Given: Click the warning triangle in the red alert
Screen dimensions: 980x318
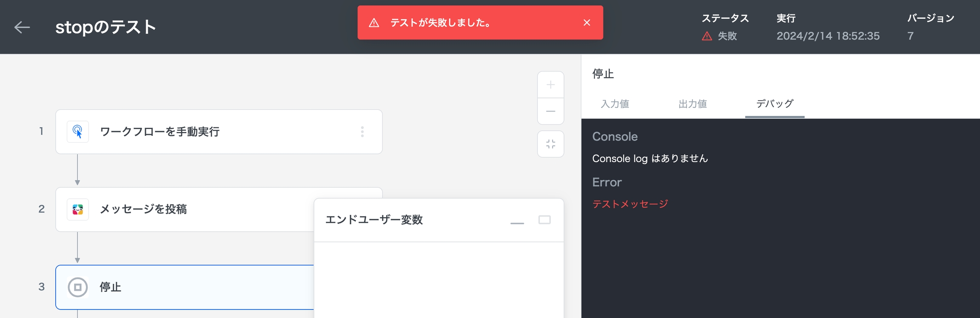Looking at the screenshot, I should pos(374,23).
